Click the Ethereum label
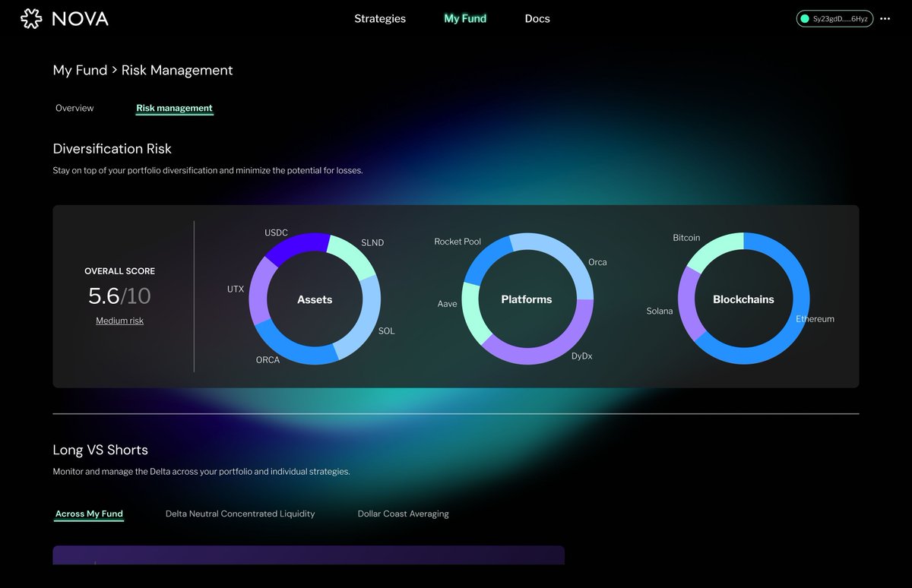The height and width of the screenshot is (588, 912). [815, 319]
